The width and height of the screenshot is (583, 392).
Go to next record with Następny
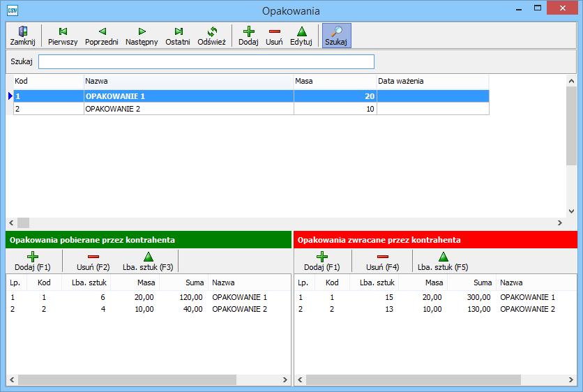tap(142, 36)
